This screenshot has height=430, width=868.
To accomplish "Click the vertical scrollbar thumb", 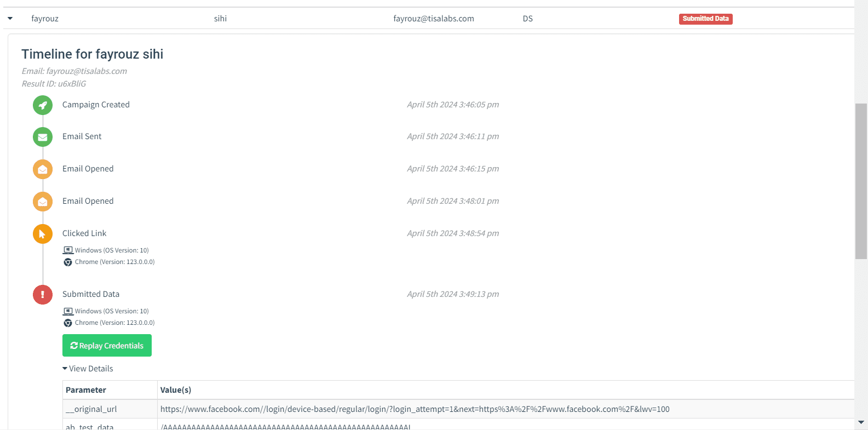I will pos(861,181).
